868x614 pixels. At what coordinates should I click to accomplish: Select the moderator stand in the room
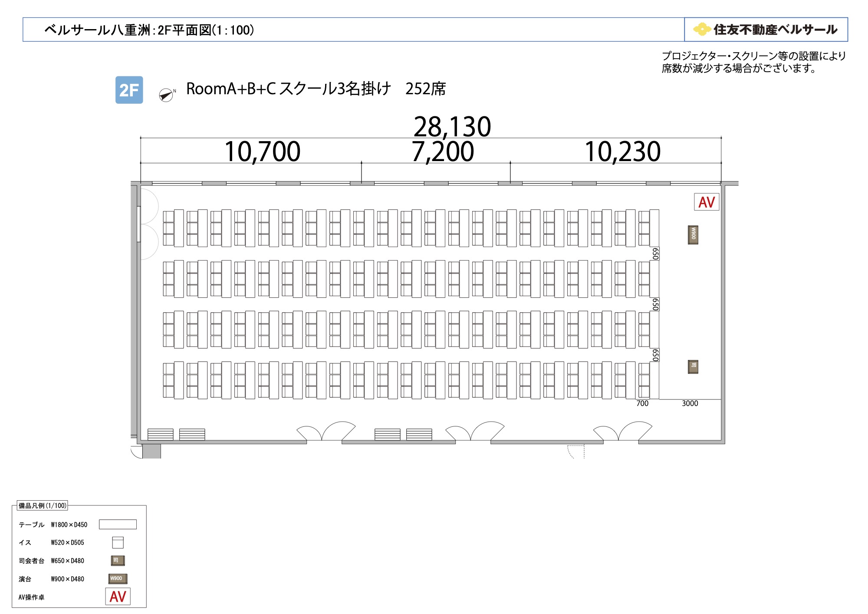(693, 367)
